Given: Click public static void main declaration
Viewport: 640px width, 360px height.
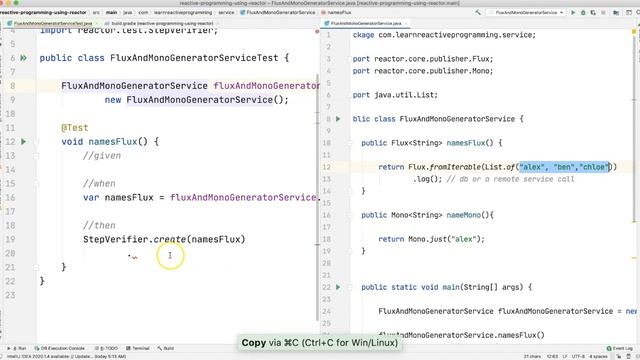Looking at the screenshot, I should pos(446,287).
